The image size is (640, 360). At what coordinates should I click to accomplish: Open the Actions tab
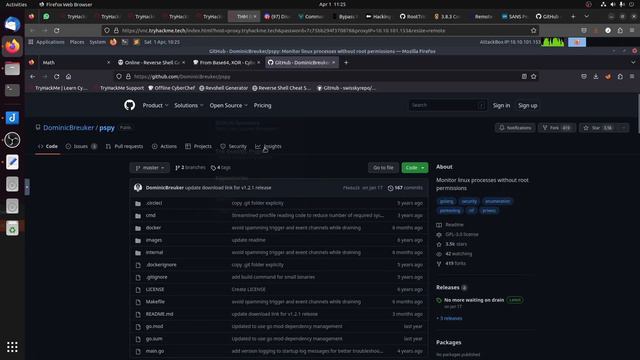tap(164, 146)
